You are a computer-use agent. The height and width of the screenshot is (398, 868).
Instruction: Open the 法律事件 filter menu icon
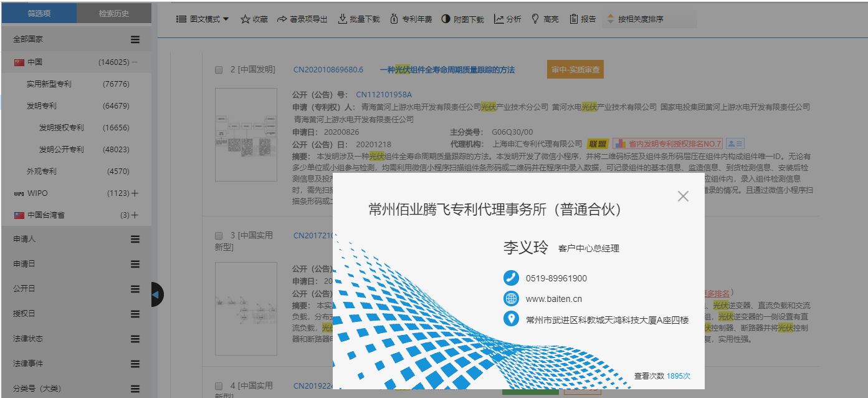(x=135, y=364)
